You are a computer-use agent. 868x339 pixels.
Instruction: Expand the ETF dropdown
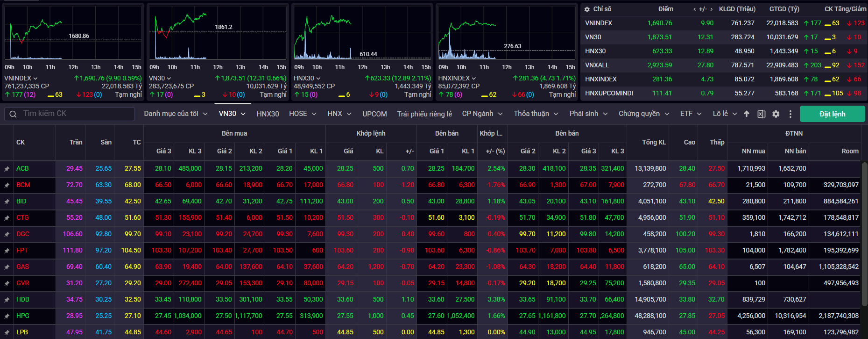coord(691,114)
